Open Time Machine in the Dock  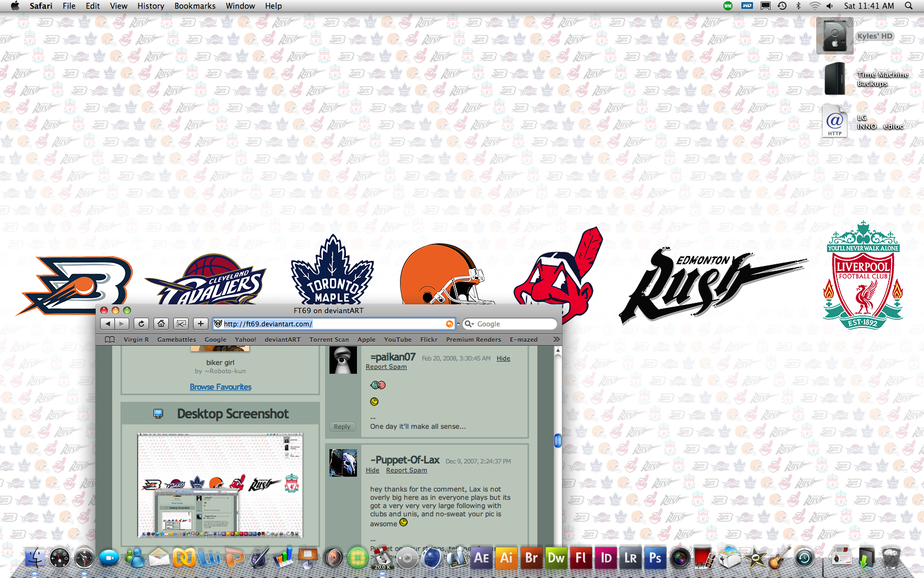pos(804,558)
